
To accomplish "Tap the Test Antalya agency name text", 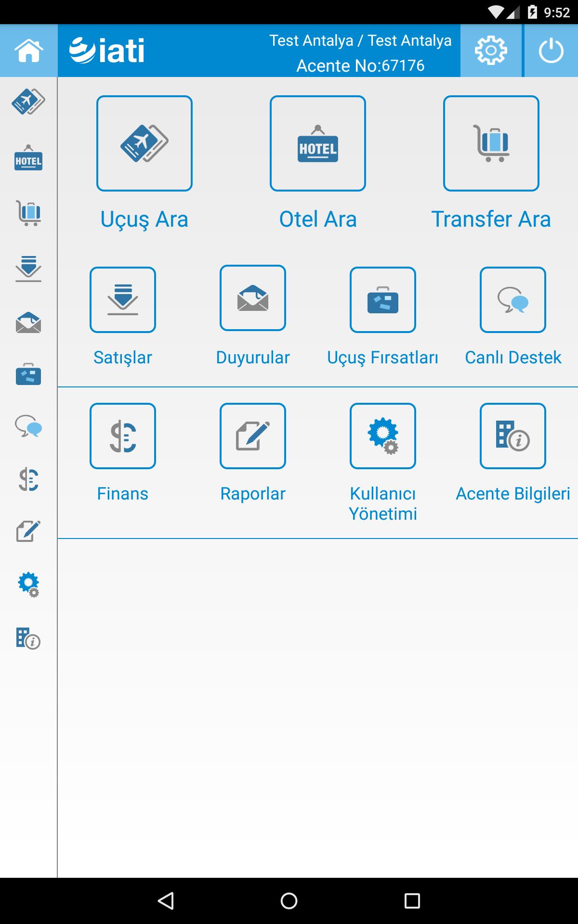I will (x=360, y=41).
